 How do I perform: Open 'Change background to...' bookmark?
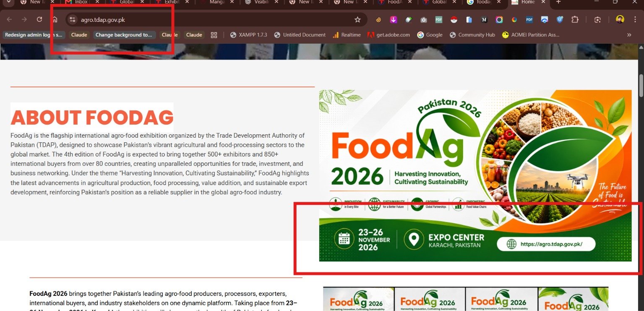click(x=124, y=35)
